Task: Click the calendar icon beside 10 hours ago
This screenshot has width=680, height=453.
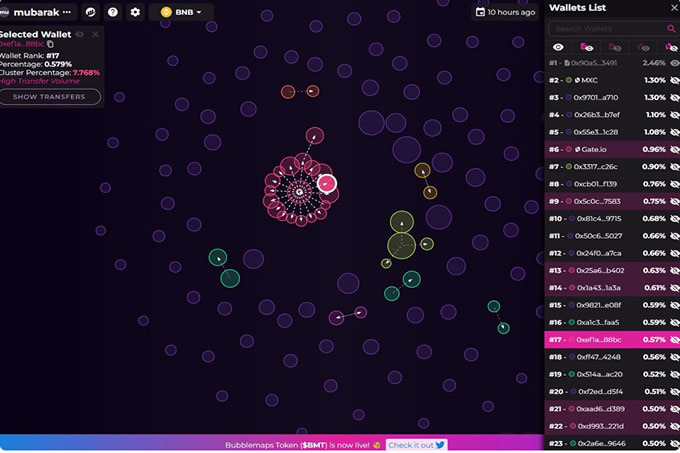Action: pyautogui.click(x=480, y=12)
